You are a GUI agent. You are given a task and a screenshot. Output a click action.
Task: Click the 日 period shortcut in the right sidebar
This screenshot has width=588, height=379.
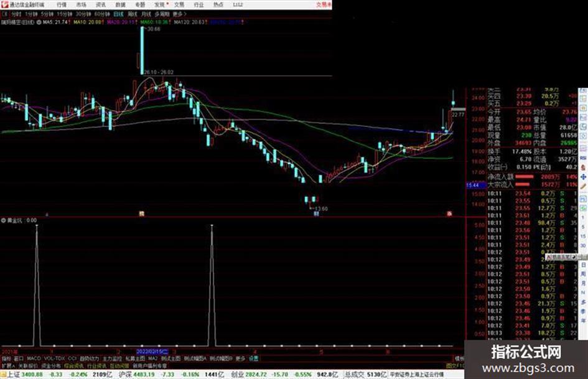(x=583, y=265)
